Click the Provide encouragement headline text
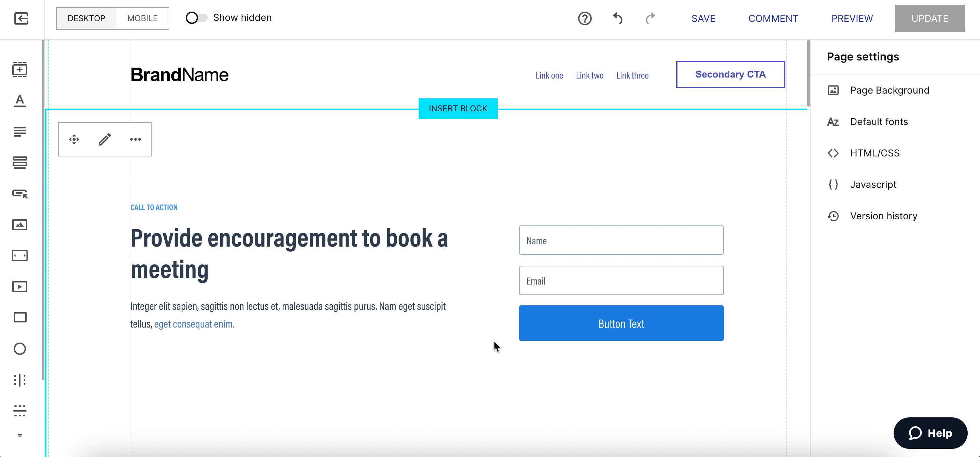This screenshot has height=457, width=980. tap(289, 254)
